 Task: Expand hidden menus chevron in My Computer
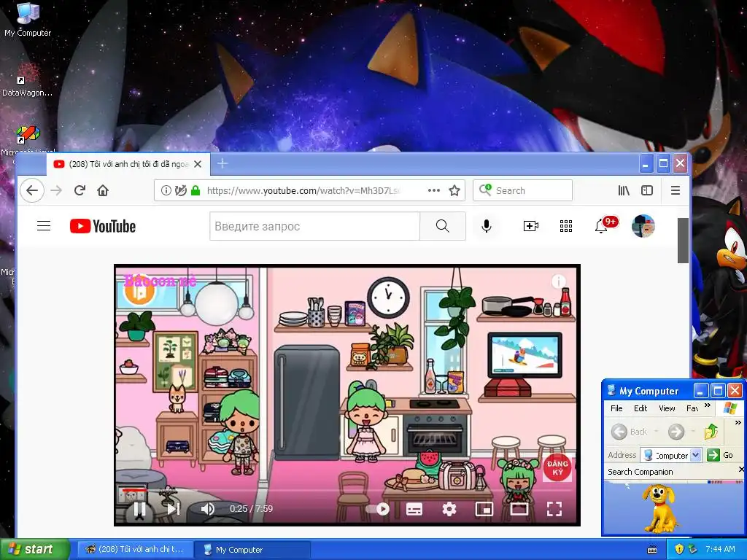[708, 405]
